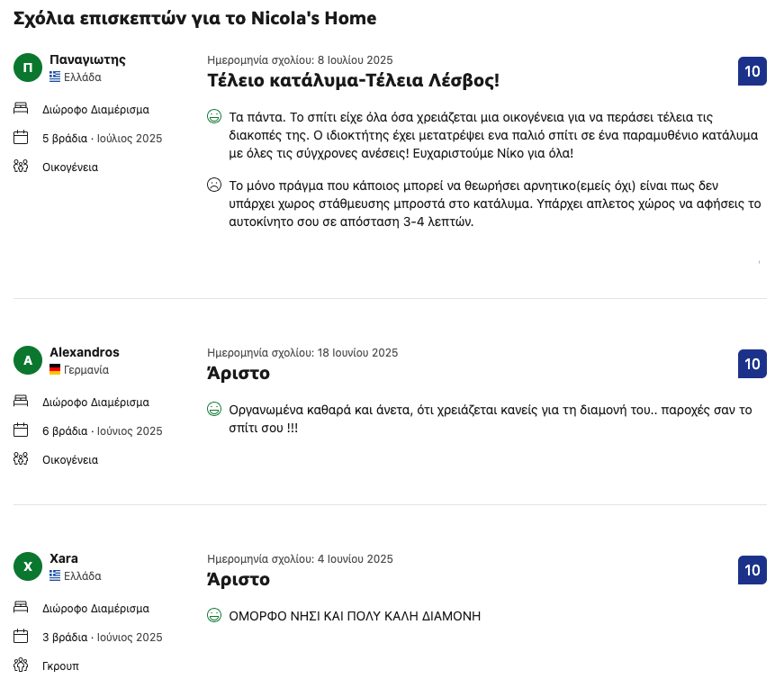Click the family icon in Παναγιωτης review
The height and width of the screenshot is (688, 784).
(21, 167)
